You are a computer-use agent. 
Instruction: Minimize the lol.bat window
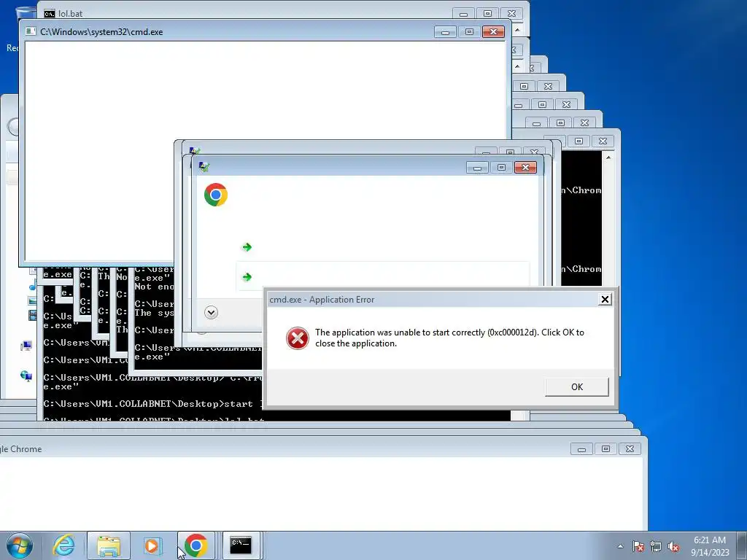point(463,13)
